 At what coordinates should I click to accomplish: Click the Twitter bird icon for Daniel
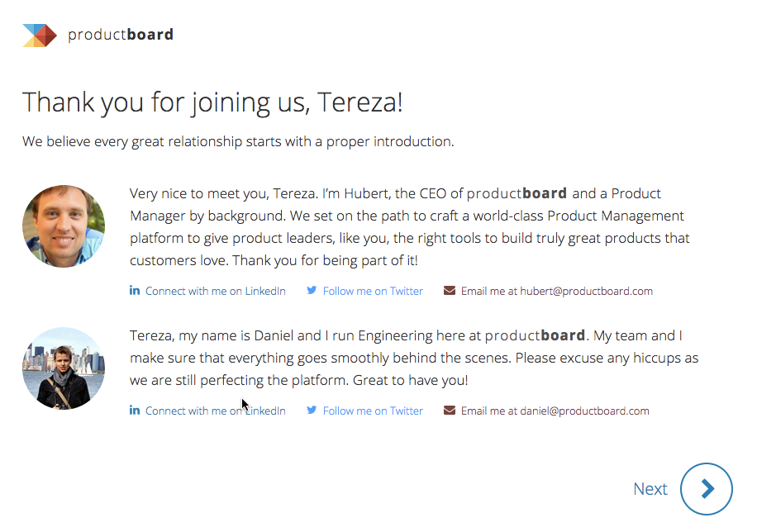click(312, 411)
